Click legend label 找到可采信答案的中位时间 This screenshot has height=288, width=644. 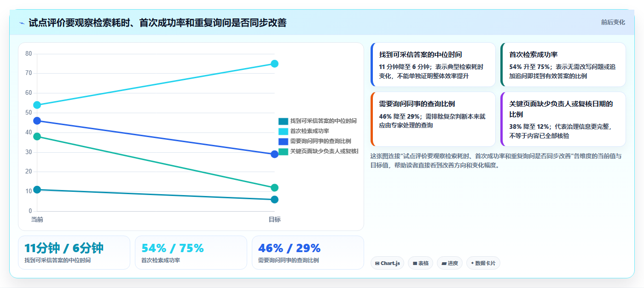point(323,121)
